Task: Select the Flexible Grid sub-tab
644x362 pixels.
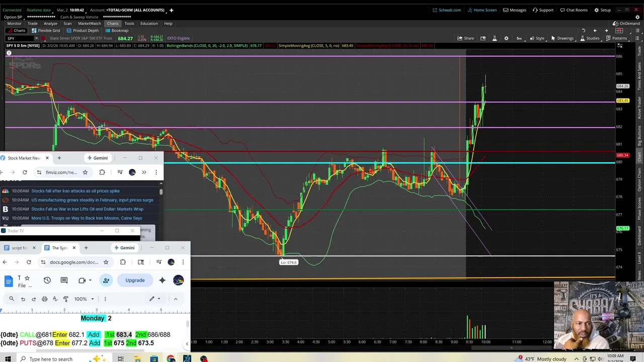Action: pyautogui.click(x=46, y=31)
